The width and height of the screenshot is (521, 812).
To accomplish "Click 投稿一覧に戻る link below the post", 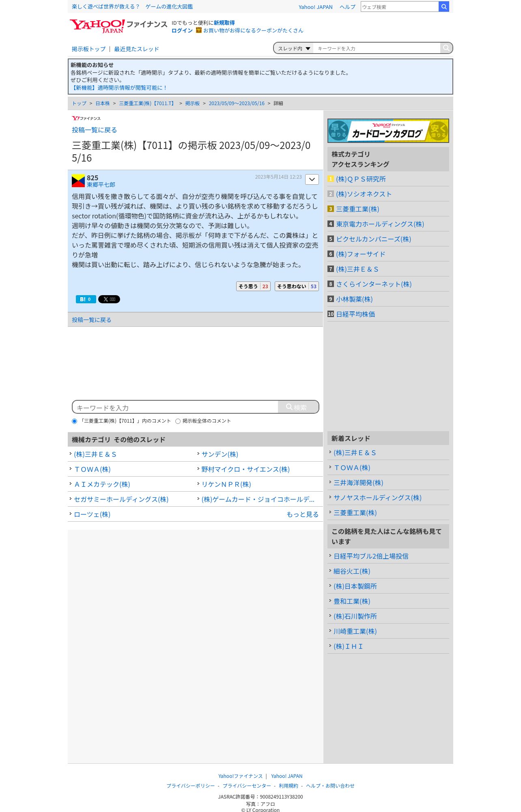I will [91, 320].
